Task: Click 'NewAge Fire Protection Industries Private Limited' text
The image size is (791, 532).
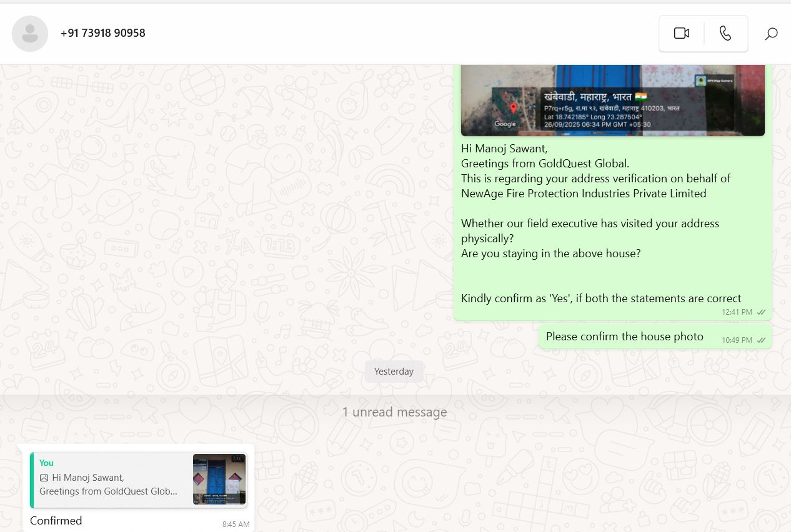Action: click(x=584, y=194)
